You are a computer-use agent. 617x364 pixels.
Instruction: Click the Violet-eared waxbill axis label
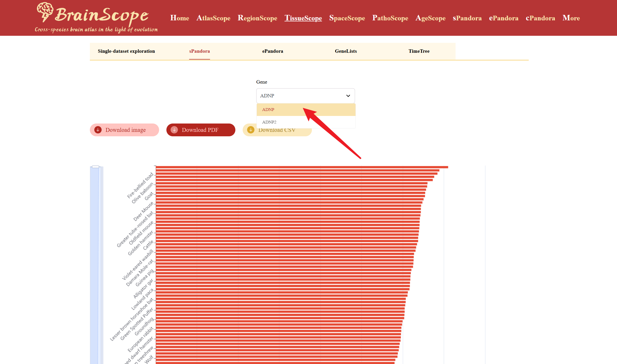point(138,265)
